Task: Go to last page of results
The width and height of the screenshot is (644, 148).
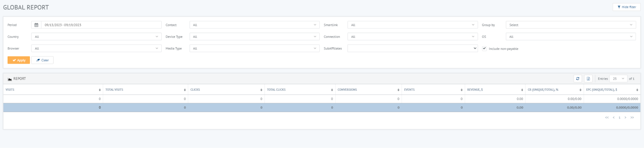Action: click(632, 117)
